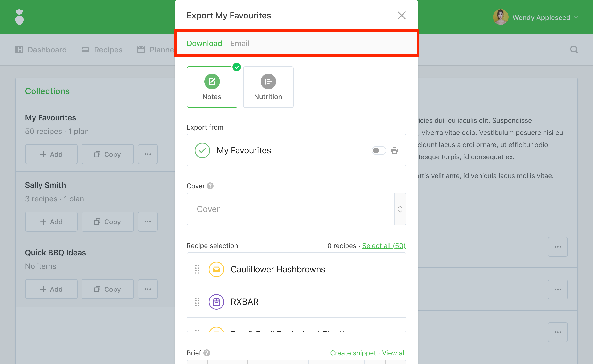Click the Select all (50) link
Viewport: 593px width, 364px height.
[384, 246]
